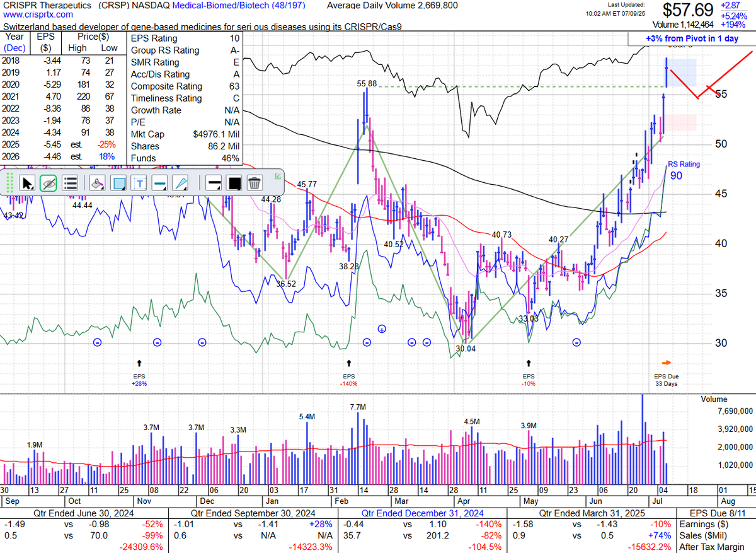The image size is (756, 553).
Task: Click the trash can delete icon
Action: tap(255, 183)
